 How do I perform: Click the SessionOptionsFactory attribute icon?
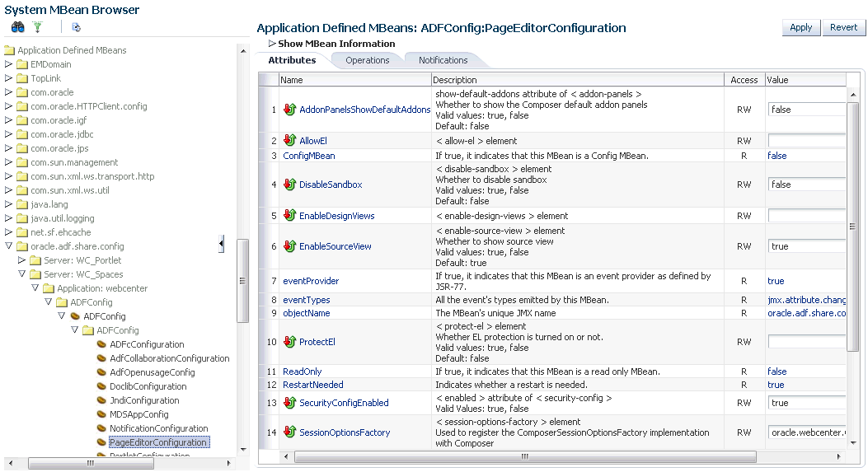pyautogui.click(x=289, y=432)
